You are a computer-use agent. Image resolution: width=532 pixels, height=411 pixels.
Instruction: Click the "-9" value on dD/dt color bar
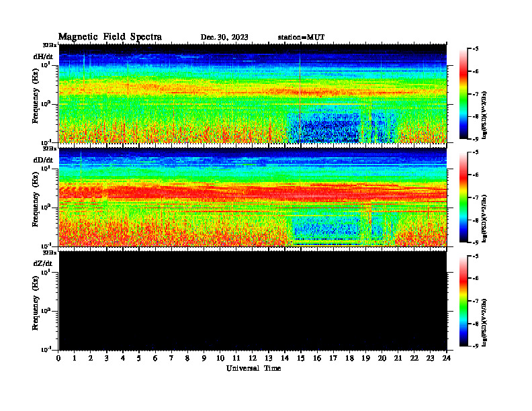[476, 242]
